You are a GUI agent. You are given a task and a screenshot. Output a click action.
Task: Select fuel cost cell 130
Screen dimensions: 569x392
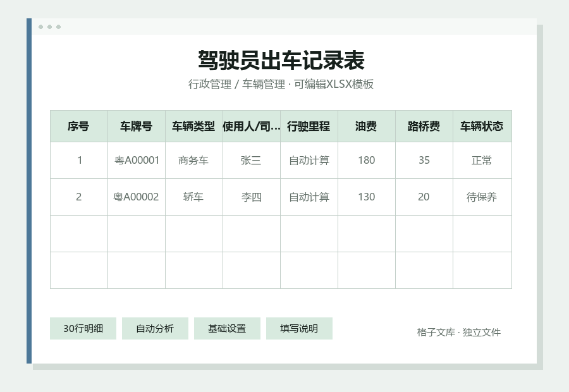coord(367,197)
